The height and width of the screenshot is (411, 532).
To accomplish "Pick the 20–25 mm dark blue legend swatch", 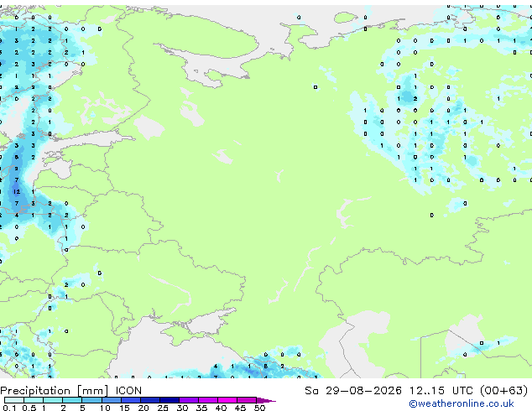I will tap(149, 400).
